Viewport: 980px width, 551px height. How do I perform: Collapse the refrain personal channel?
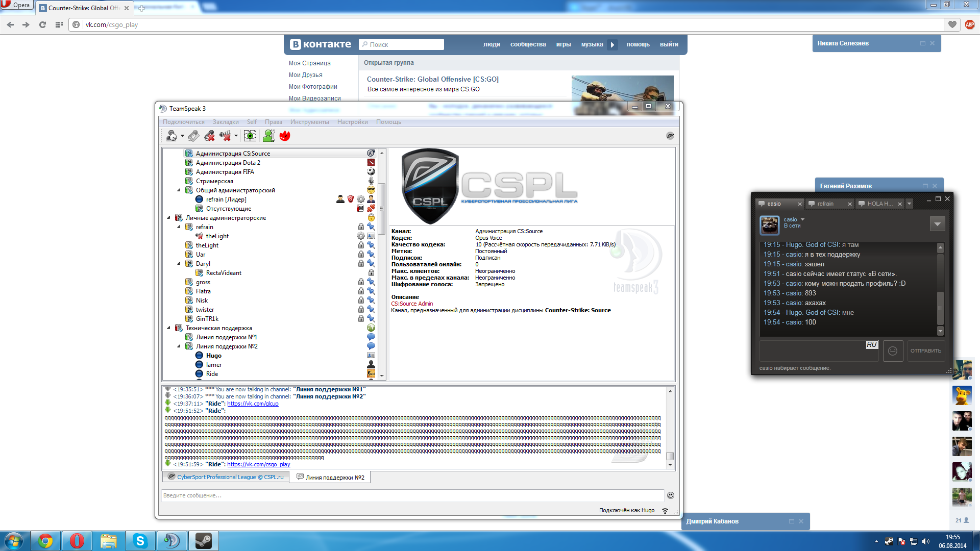[x=179, y=227]
